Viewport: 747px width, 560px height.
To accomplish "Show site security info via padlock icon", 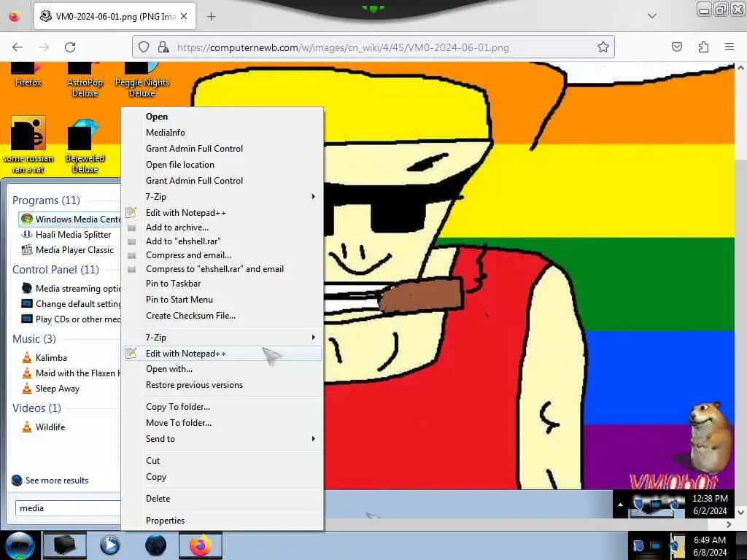I will click(x=163, y=47).
